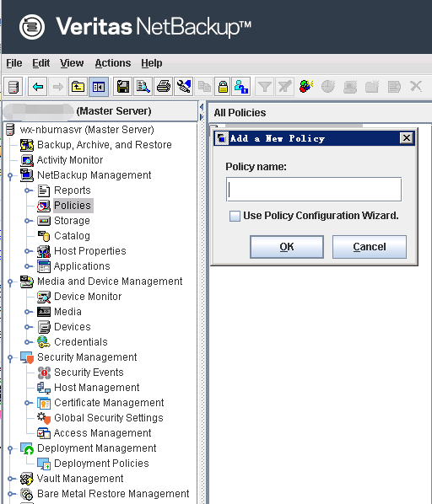Click the padlock toolbar icon
This screenshot has width=432, height=504.
223,87
